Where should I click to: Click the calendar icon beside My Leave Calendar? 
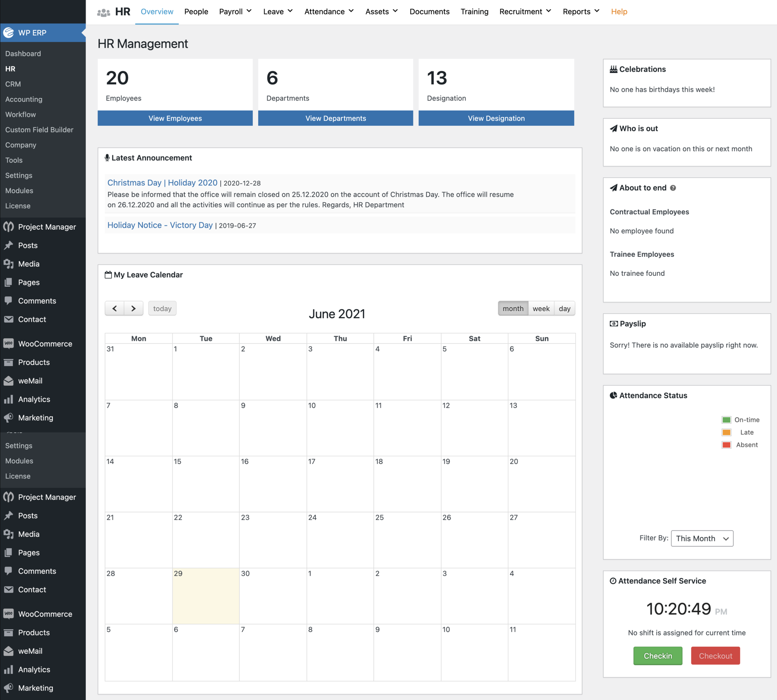click(108, 275)
